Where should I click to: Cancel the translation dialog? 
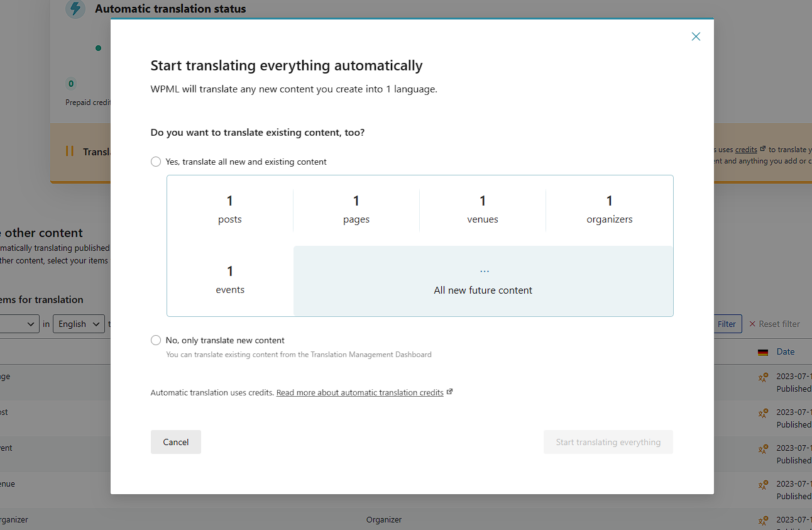tap(176, 442)
